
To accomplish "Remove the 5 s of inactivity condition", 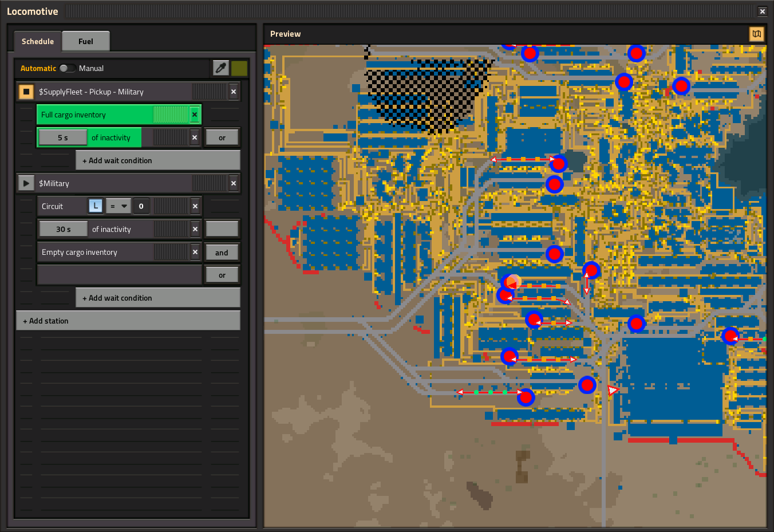I will pos(195,137).
